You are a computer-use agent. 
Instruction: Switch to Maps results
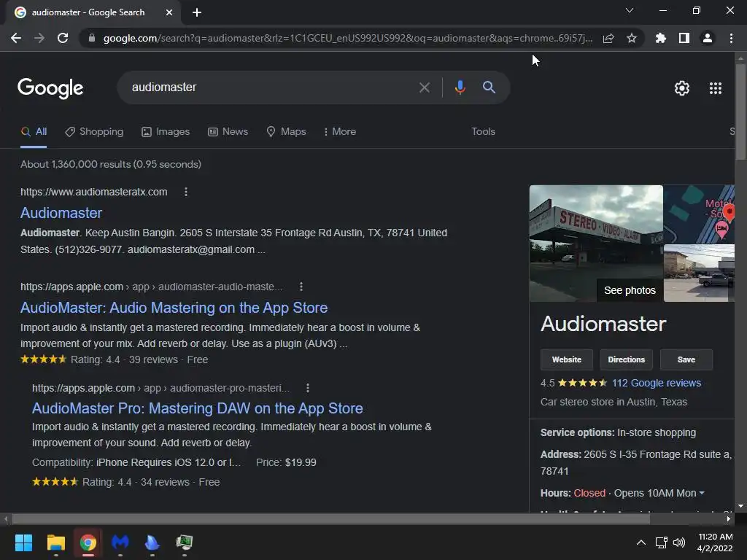(286, 131)
